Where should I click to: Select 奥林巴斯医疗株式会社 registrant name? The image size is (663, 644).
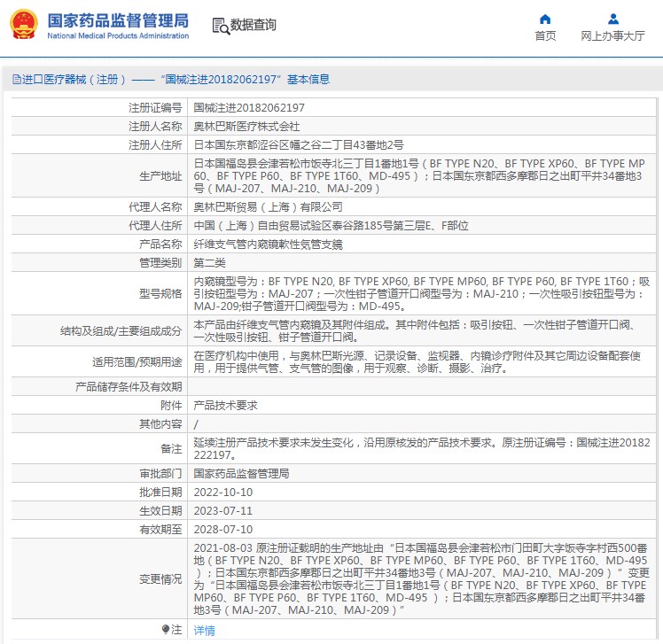click(246, 127)
